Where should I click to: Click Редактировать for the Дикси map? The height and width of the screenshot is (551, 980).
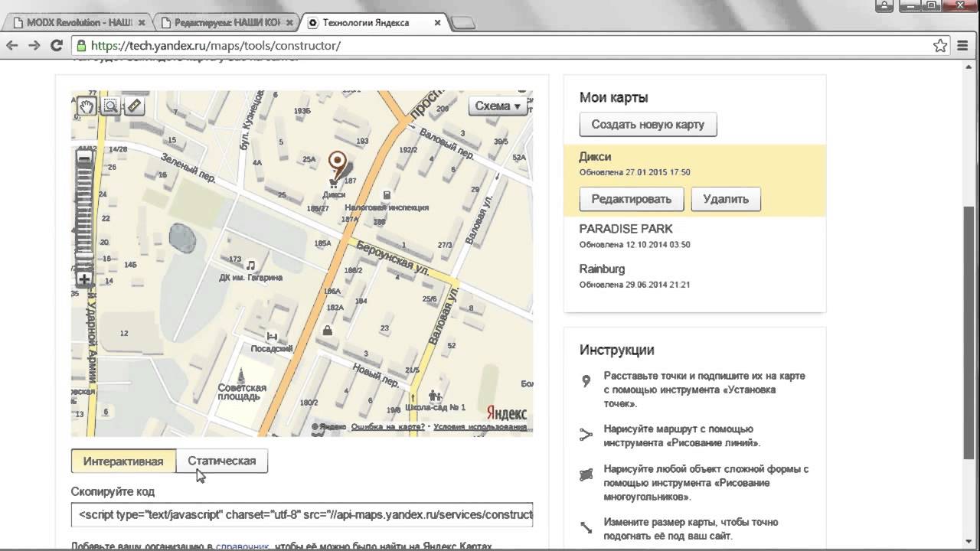[632, 199]
